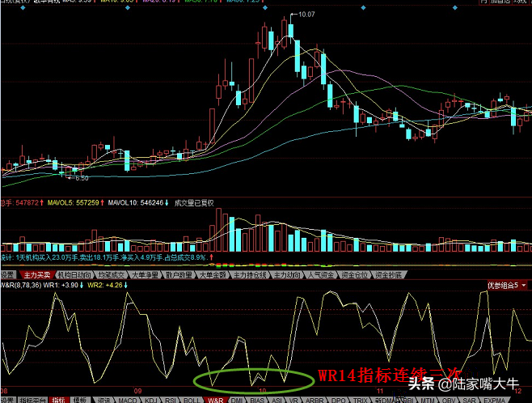532x403 pixels.
Task: Switch to the VR indicator tab
Action: 293,401
